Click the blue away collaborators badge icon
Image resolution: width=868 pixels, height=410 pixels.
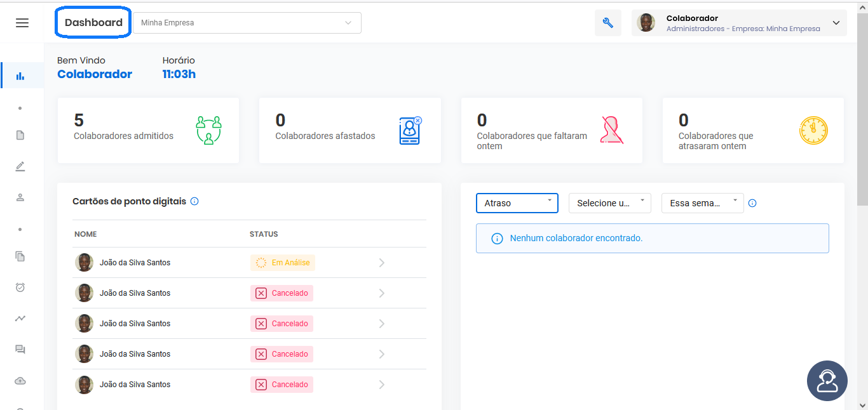pos(410,130)
